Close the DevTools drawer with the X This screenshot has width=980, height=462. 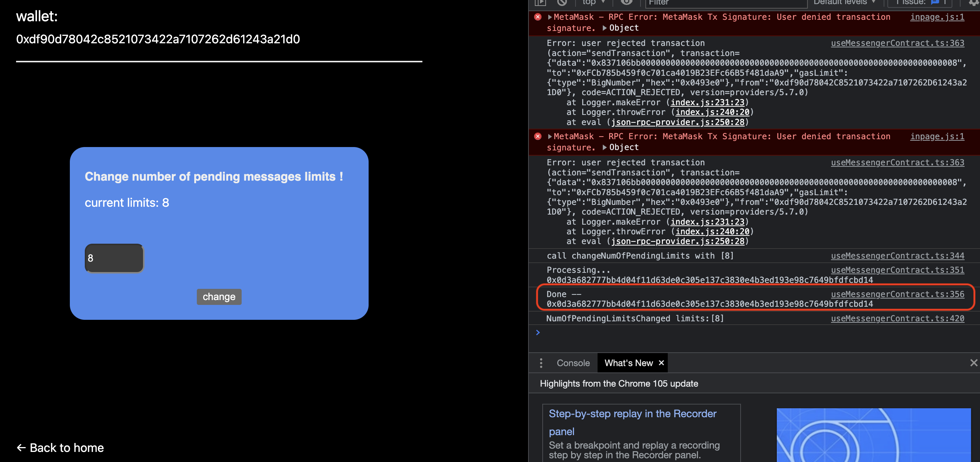pos(974,363)
